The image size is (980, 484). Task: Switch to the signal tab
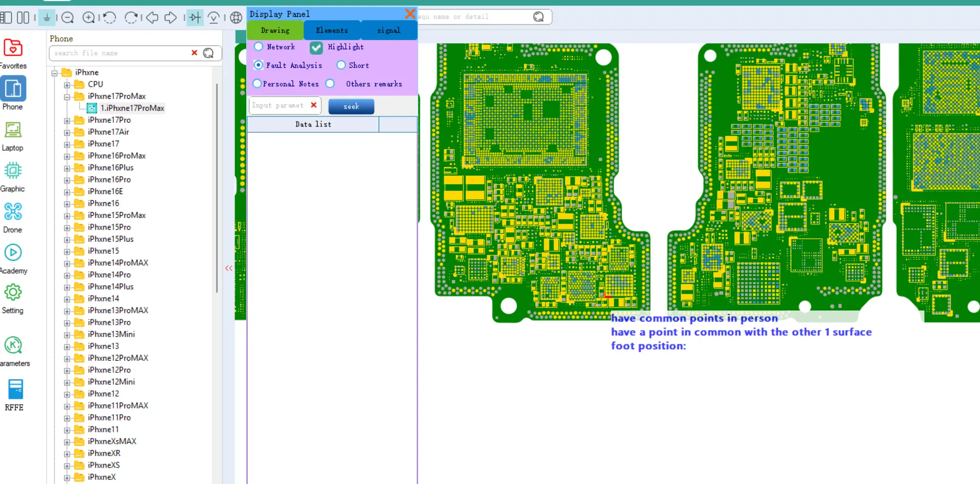389,30
